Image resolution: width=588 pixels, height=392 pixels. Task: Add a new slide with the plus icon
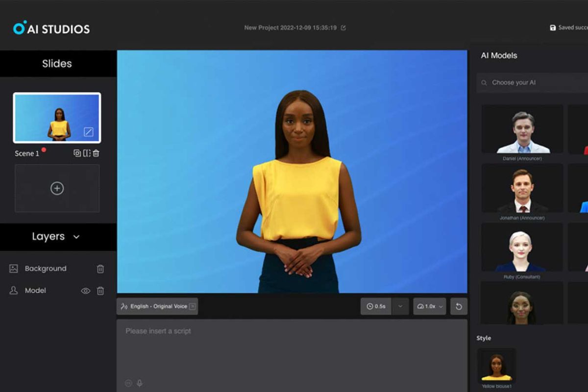57,188
